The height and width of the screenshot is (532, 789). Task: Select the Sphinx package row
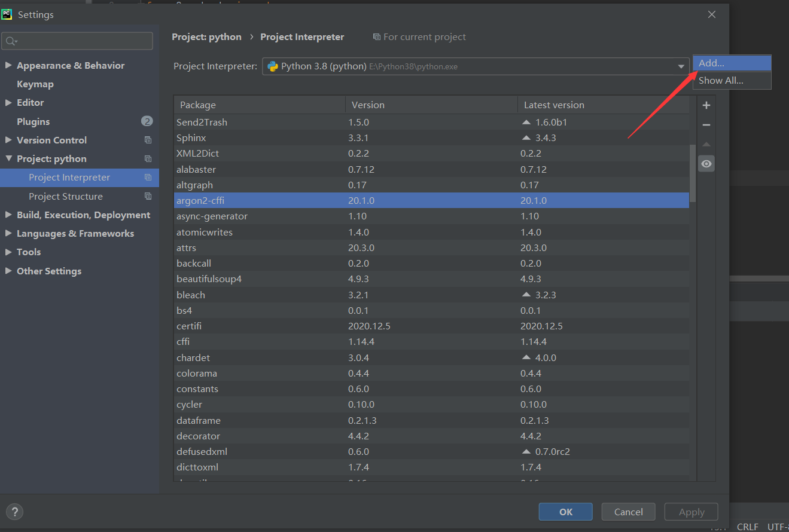(x=431, y=137)
